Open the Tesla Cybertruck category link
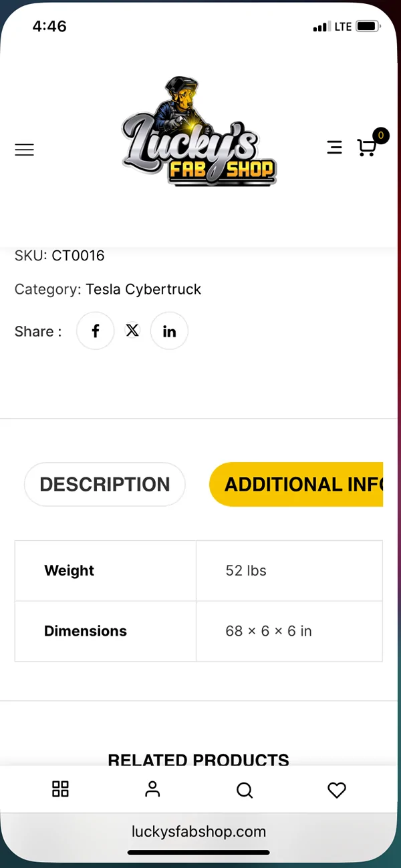401x868 pixels. [143, 289]
